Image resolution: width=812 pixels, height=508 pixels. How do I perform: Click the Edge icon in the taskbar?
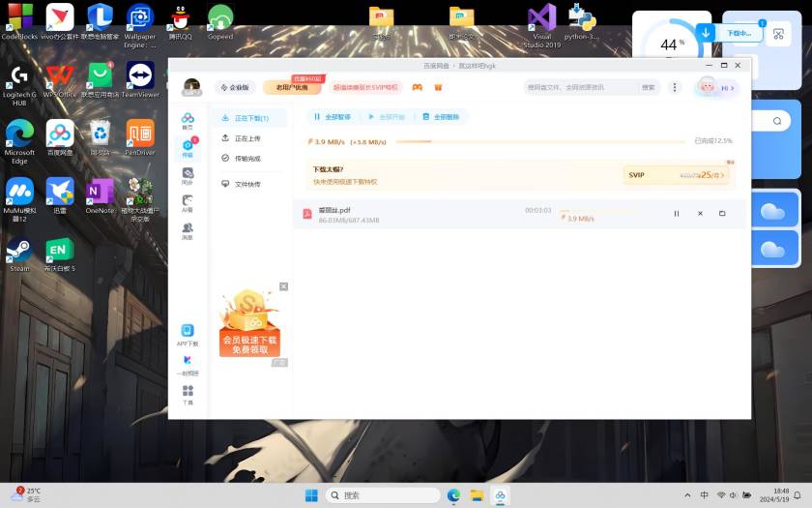(x=454, y=495)
